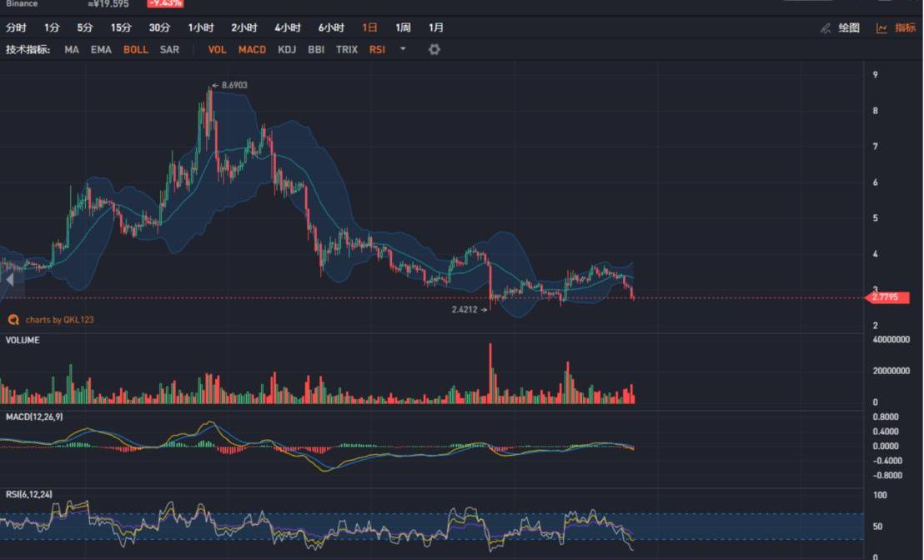Image resolution: width=924 pixels, height=560 pixels.
Task: Toggle the RSI indicator
Action: pos(377,50)
